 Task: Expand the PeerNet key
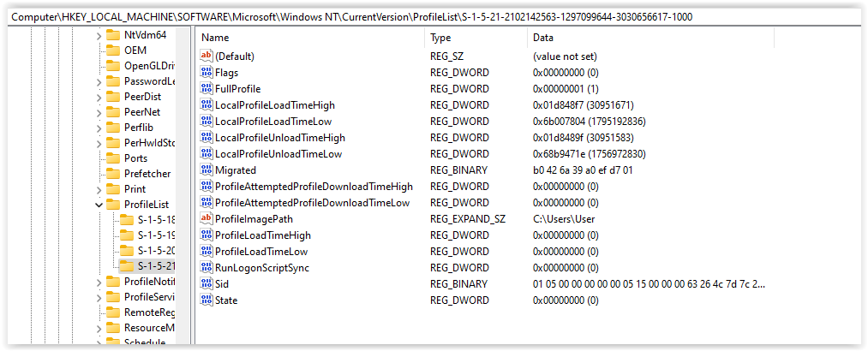99,111
